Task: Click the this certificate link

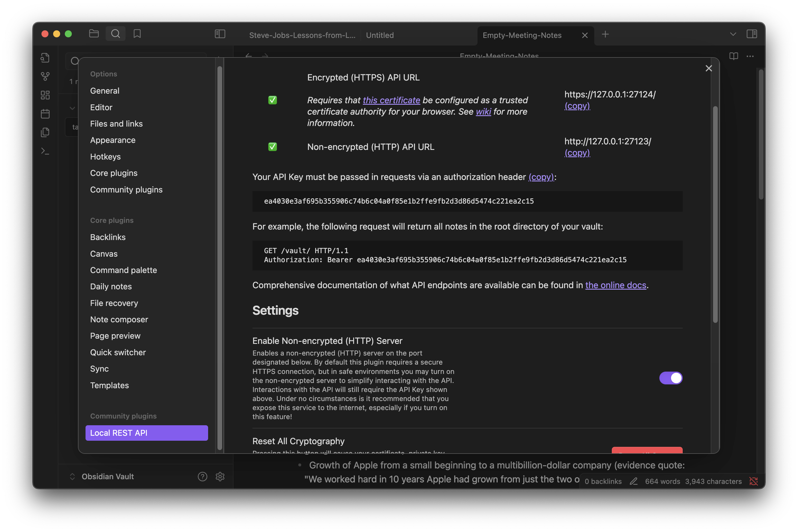Action: click(391, 100)
